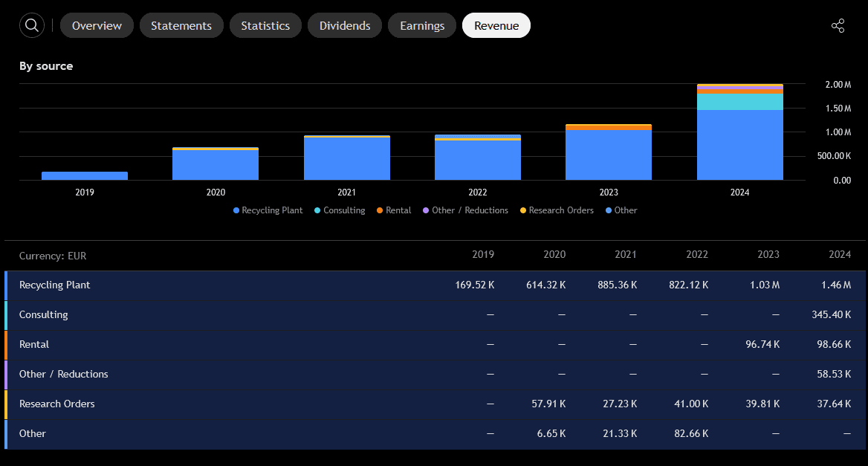Click the 82.66 K value
868x466 pixels.
pyautogui.click(x=691, y=434)
